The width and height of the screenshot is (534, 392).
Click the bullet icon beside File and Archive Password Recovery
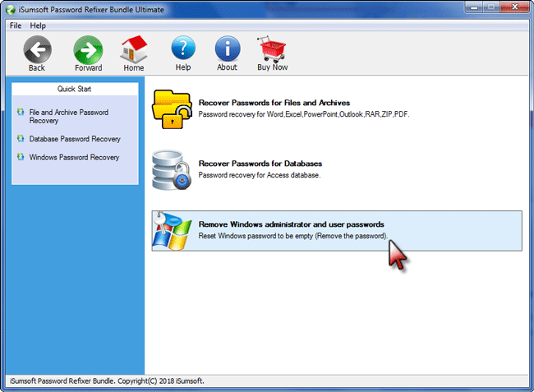tap(21, 112)
